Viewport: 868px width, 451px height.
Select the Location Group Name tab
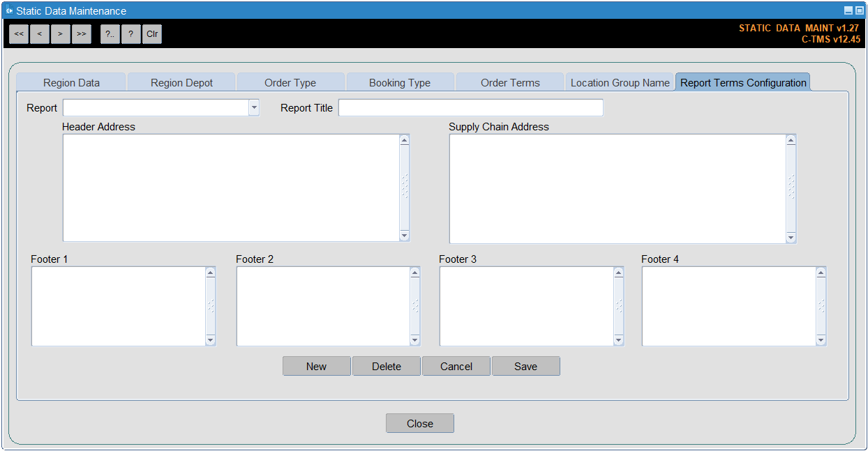[620, 82]
